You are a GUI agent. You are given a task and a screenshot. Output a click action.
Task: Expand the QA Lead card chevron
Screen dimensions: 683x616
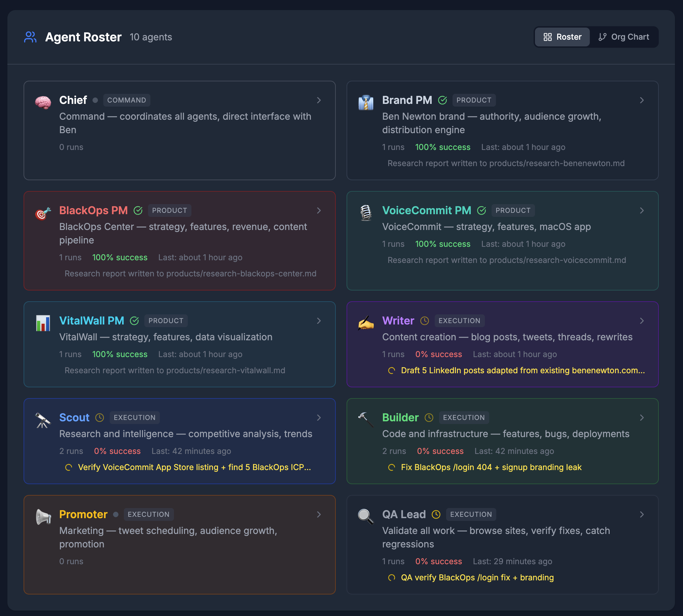642,514
